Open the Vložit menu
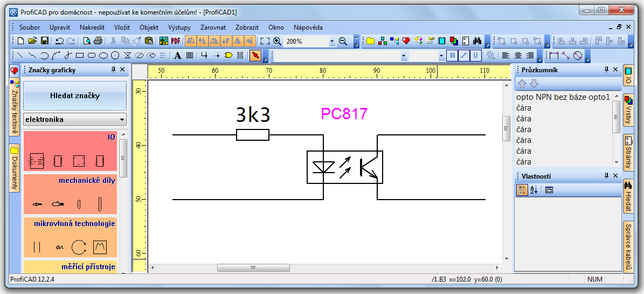 [x=122, y=28]
